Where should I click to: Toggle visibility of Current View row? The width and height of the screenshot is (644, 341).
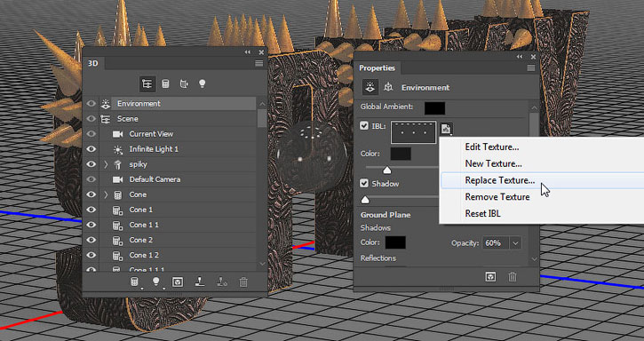tap(91, 134)
